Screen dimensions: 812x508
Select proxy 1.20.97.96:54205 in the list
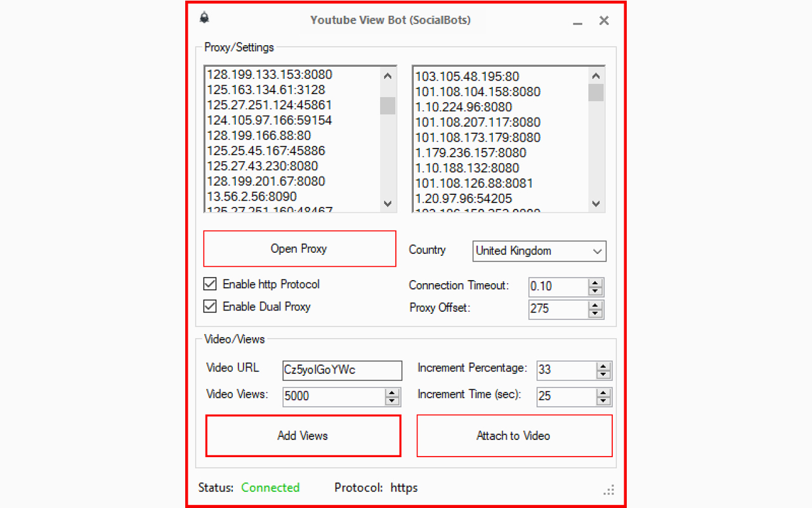[464, 199]
